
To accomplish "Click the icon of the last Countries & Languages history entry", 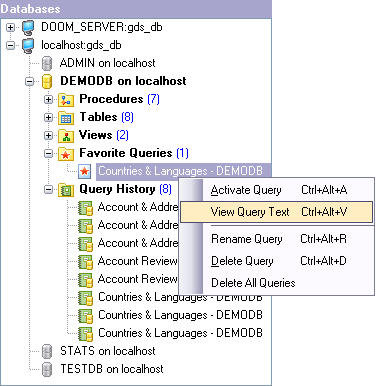I will [85, 334].
